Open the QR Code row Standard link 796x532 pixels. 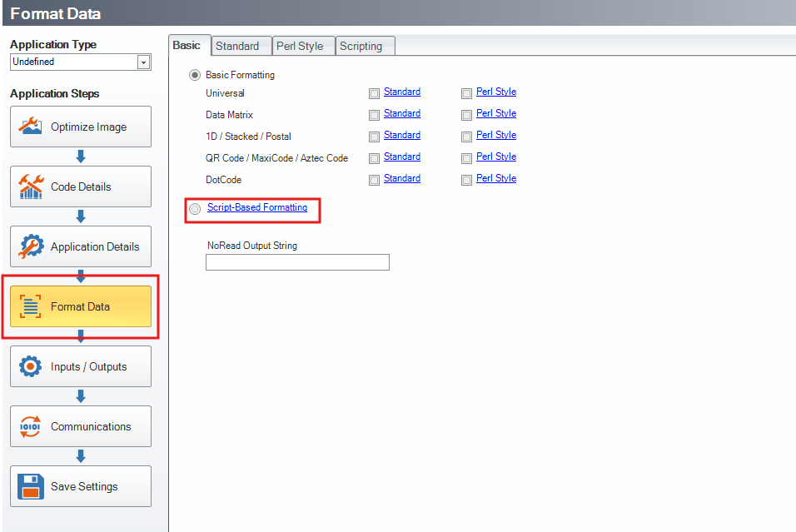tap(402, 157)
